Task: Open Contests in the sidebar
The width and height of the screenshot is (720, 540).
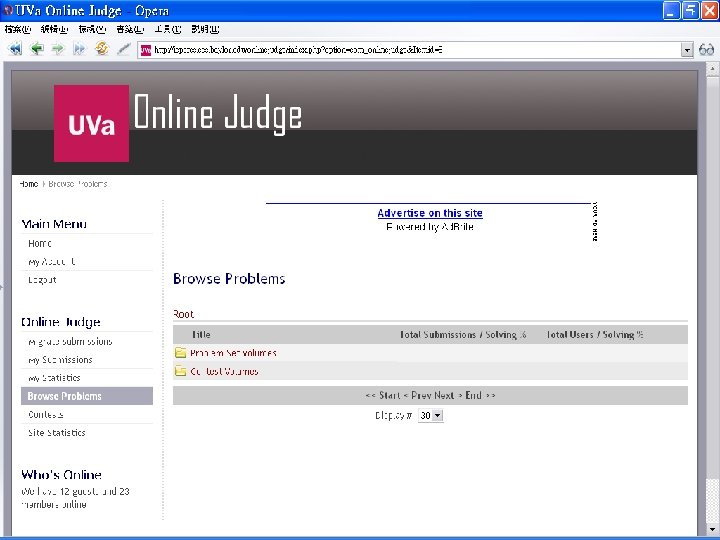Action: pyautogui.click(x=45, y=415)
